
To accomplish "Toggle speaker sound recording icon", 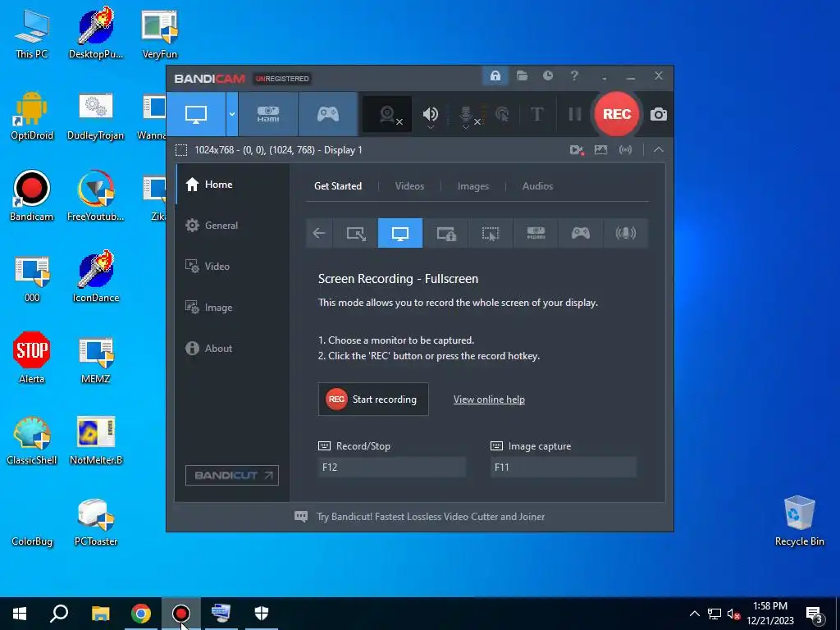I will pos(430,114).
